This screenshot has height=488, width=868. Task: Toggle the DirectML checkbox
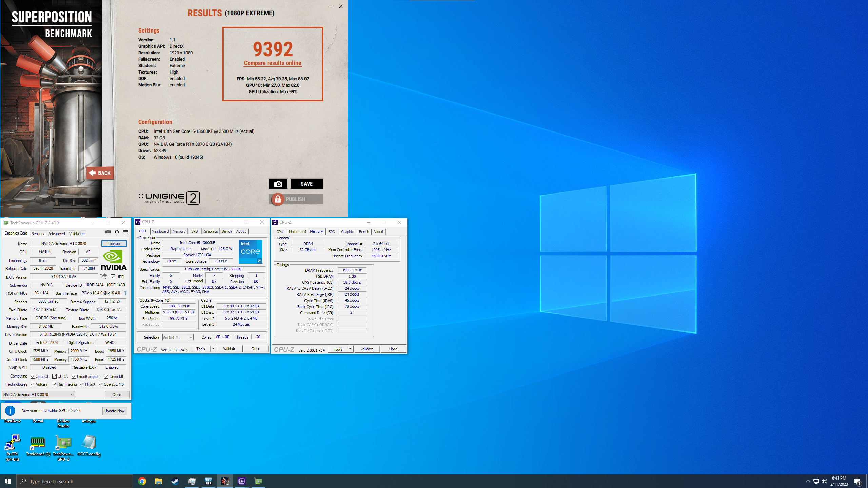pyautogui.click(x=106, y=376)
